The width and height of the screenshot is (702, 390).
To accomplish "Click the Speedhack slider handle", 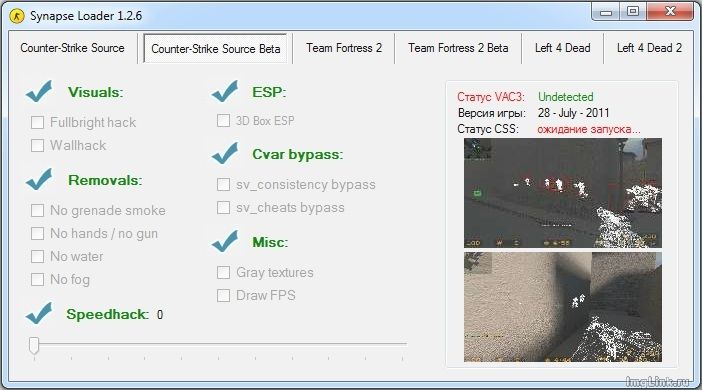I will pos(34,345).
